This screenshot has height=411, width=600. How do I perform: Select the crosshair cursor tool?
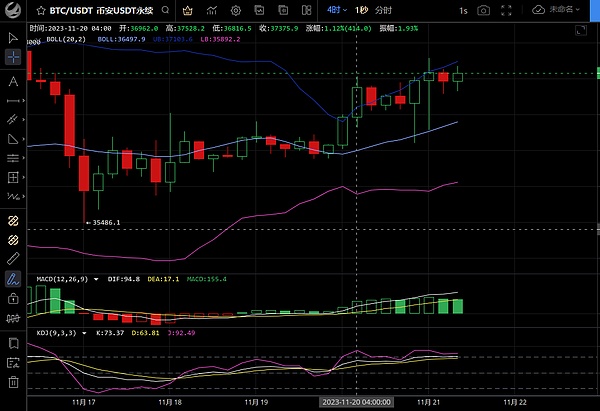(x=13, y=57)
